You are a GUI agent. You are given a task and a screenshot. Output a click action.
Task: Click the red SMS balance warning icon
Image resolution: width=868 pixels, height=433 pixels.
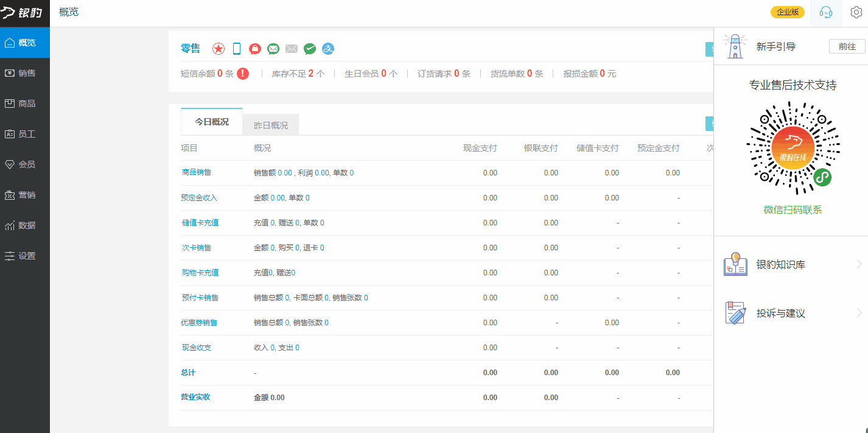point(243,74)
